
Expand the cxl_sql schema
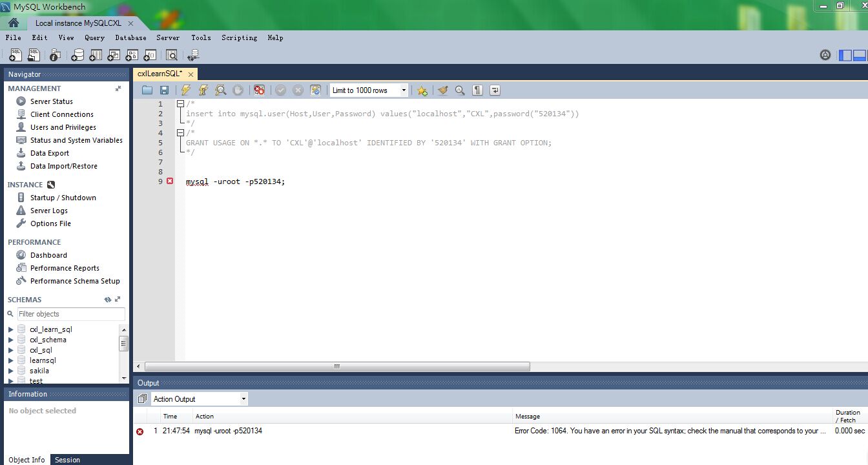point(10,350)
